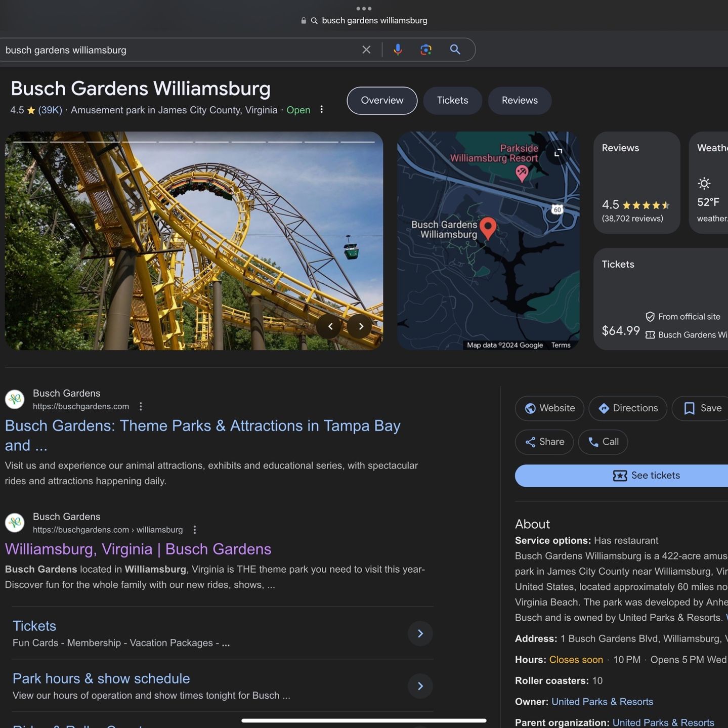The width and height of the screenshot is (728, 728).
Task: Open the Tickets price card
Action: [661, 299]
